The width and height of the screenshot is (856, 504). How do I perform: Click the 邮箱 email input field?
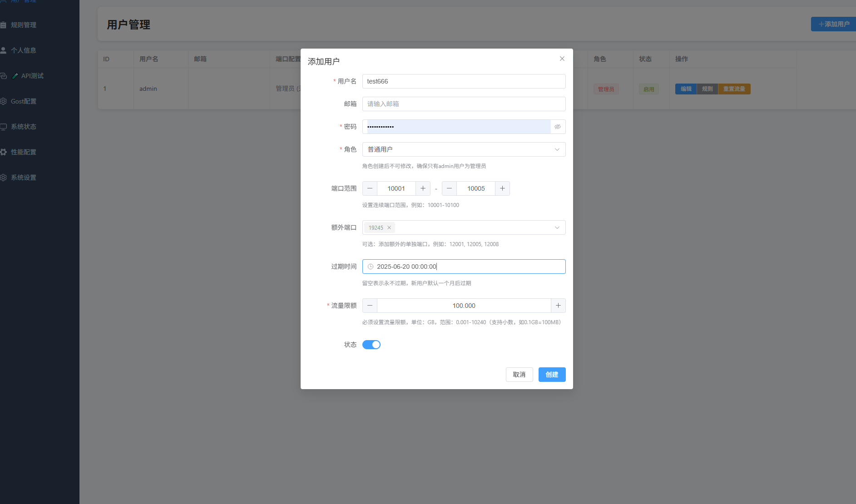pyautogui.click(x=464, y=104)
